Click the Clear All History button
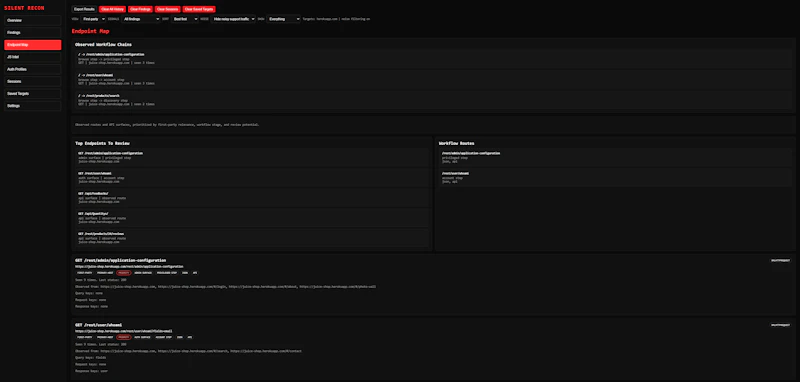This screenshot has width=800, height=382. click(112, 9)
